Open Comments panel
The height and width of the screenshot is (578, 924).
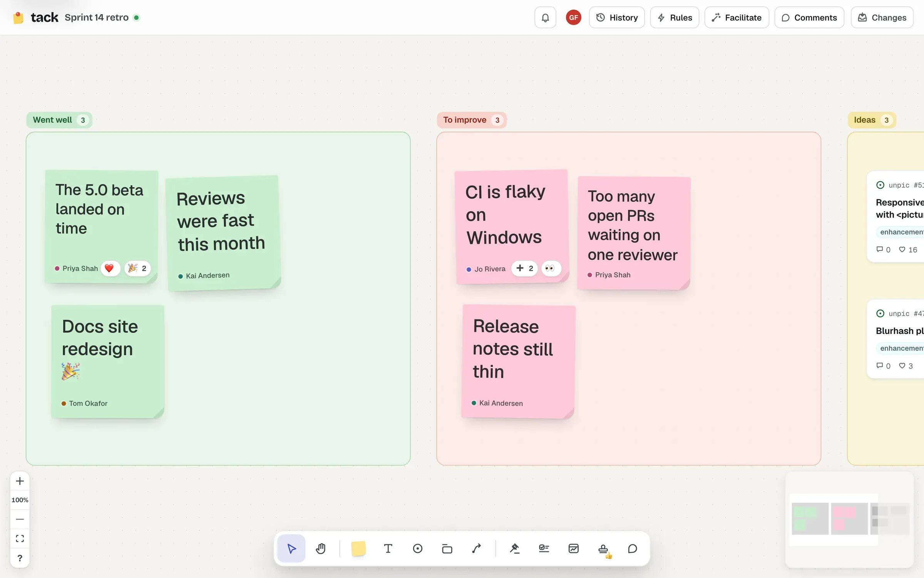[x=809, y=17]
